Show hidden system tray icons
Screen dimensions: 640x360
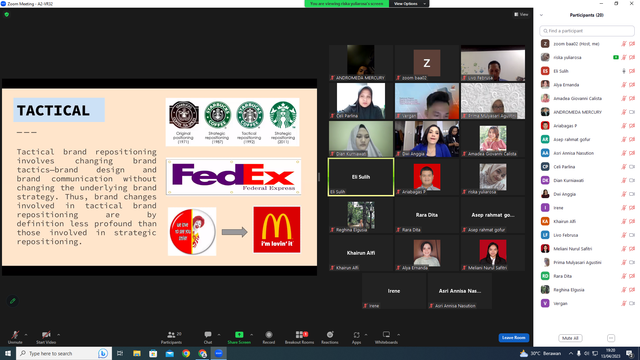(571, 353)
